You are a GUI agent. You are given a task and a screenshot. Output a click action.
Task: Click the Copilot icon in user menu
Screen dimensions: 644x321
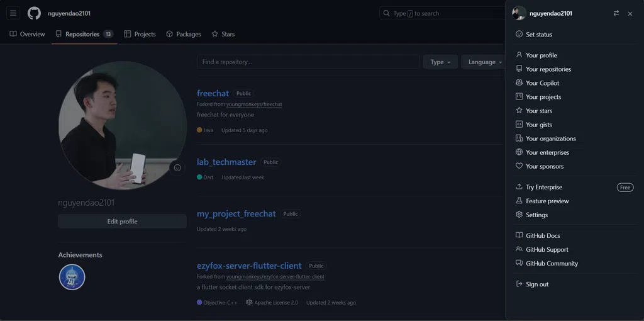[x=519, y=82]
